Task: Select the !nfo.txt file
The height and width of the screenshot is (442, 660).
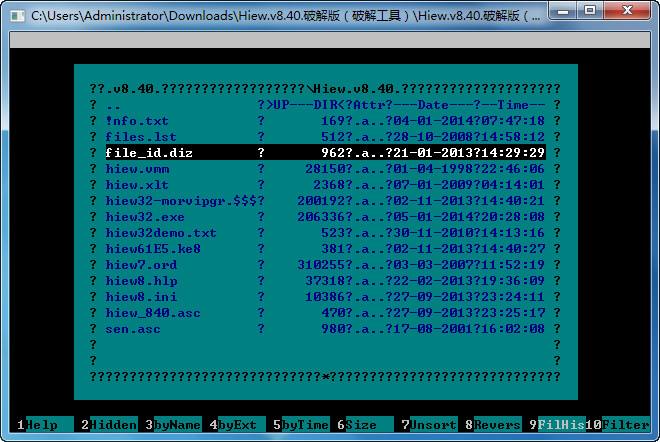Action: click(x=325, y=121)
